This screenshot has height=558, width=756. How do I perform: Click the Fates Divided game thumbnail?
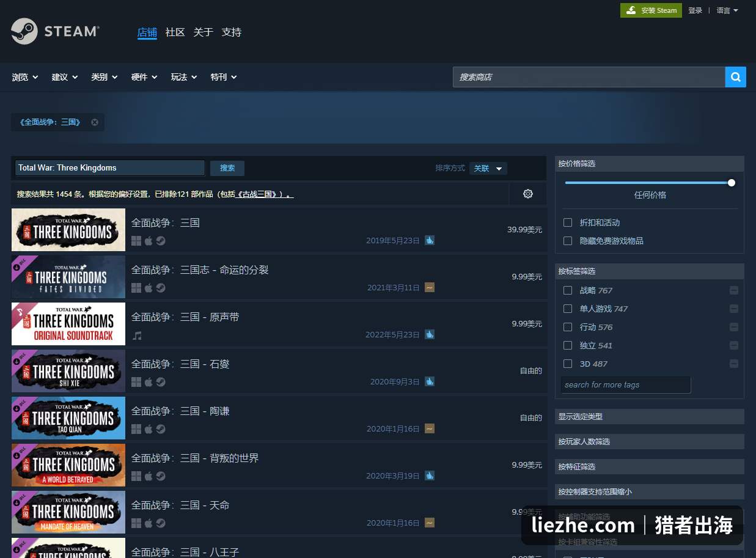(68, 277)
